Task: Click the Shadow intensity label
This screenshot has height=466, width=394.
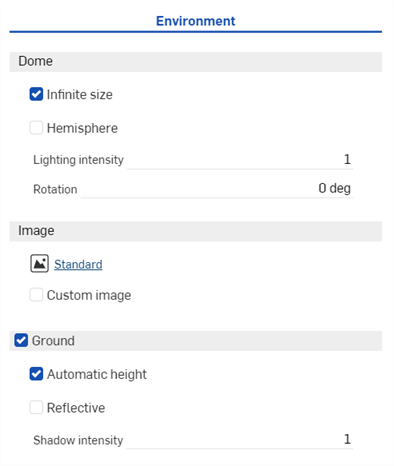Action: point(78,440)
